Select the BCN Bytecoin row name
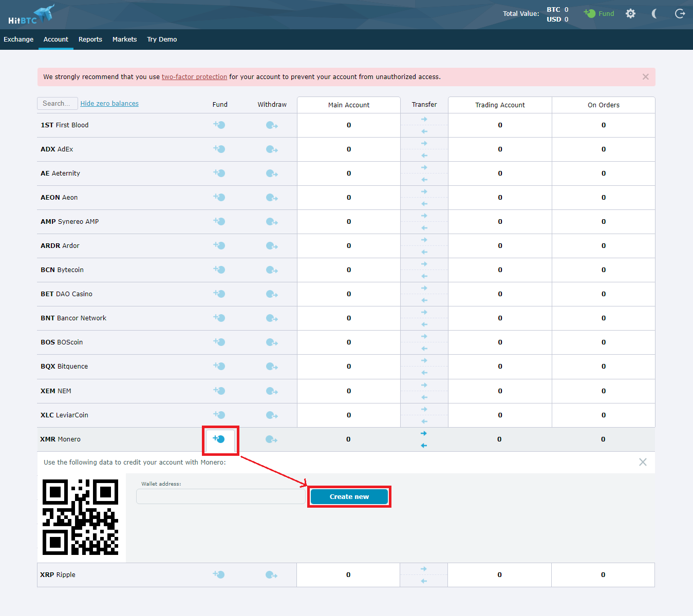The image size is (693, 616). pyautogui.click(x=62, y=270)
